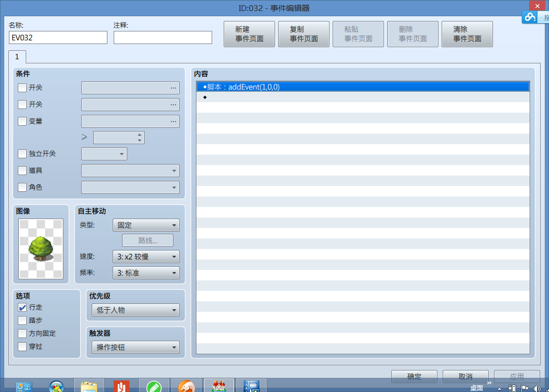Open the orange bird app in taskbar
The image size is (549, 392).
(186, 386)
